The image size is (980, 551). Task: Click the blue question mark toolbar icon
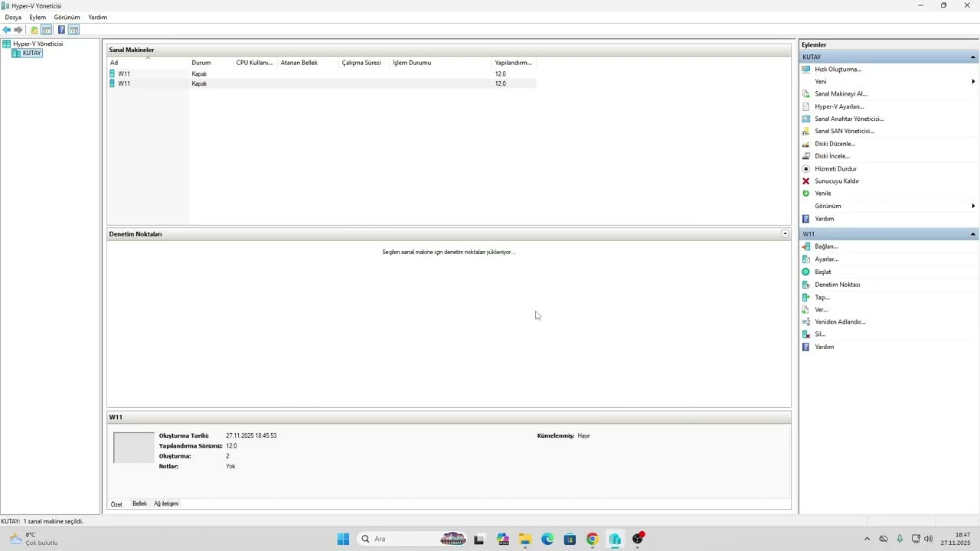click(61, 30)
